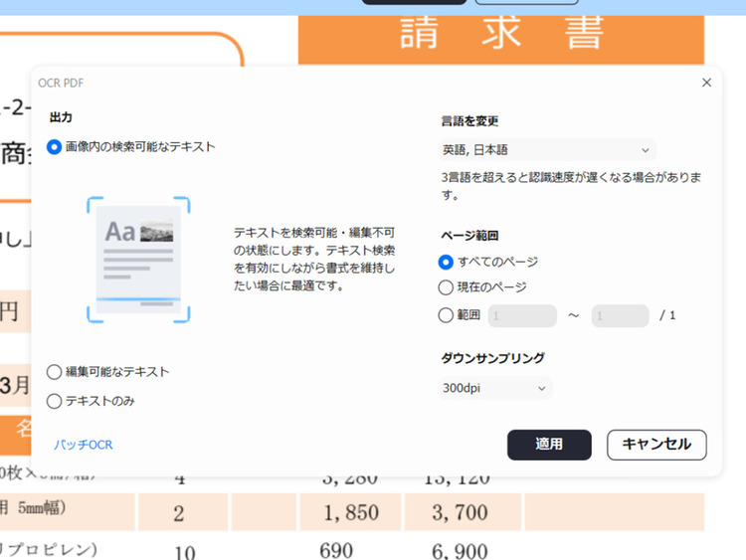This screenshot has width=746, height=560.
Task: Click the 690 value in the invoice
Action: click(x=336, y=551)
